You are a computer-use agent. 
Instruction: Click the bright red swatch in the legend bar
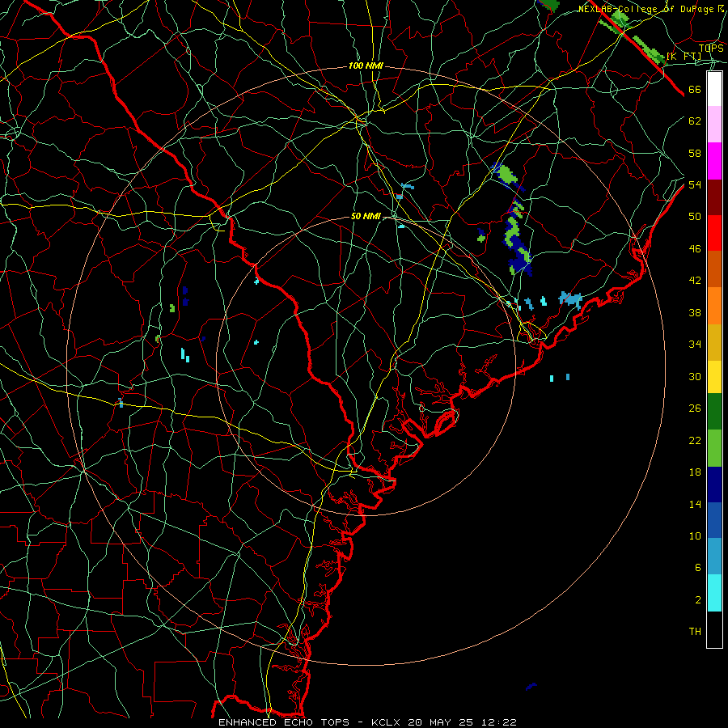714,233
